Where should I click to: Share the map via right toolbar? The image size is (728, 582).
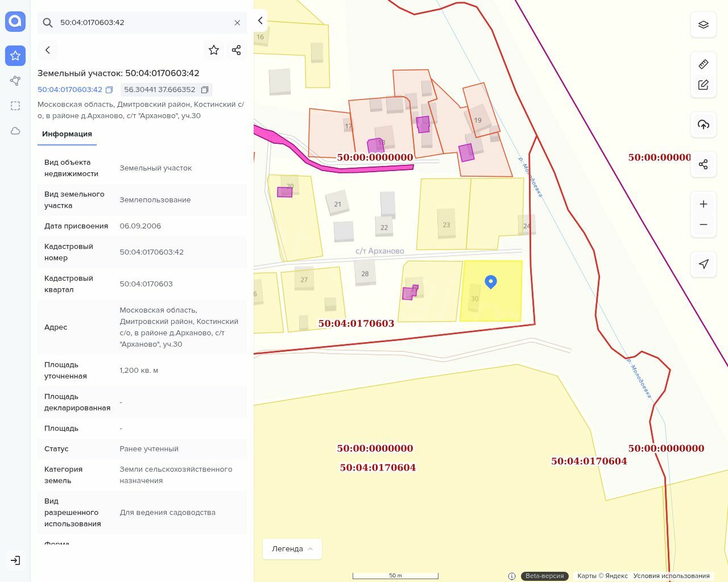(704, 164)
